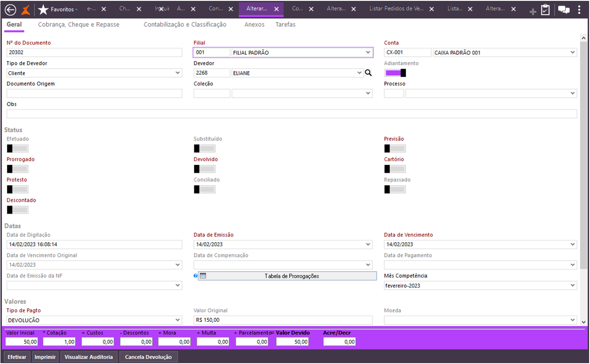Toggle the Adiantamento switch
Screen dimensions: 590x364
pyautogui.click(x=395, y=73)
